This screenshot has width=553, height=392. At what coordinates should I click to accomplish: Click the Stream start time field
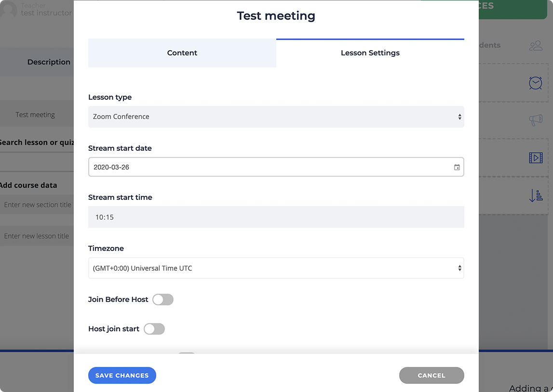click(276, 217)
